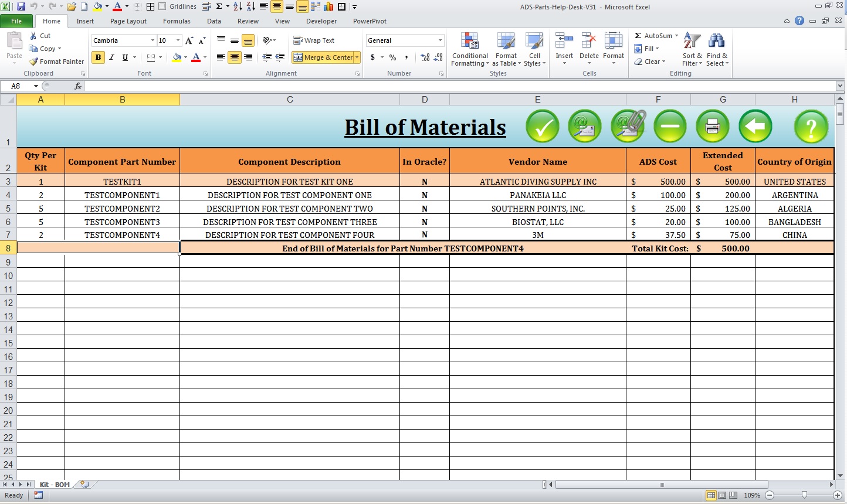The width and height of the screenshot is (847, 504).
Task: Click the email with paperclip attachment button
Action: pos(628,126)
